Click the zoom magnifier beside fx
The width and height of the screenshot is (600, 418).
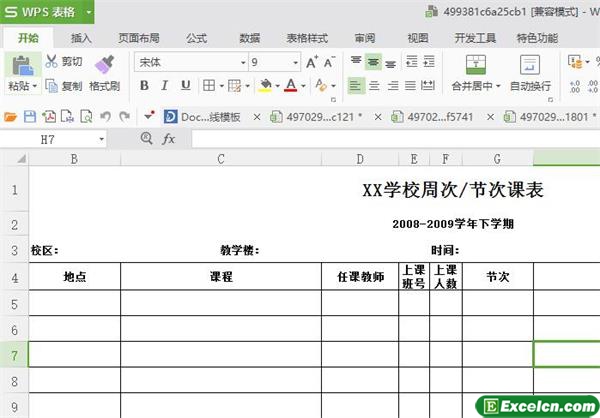(147, 139)
